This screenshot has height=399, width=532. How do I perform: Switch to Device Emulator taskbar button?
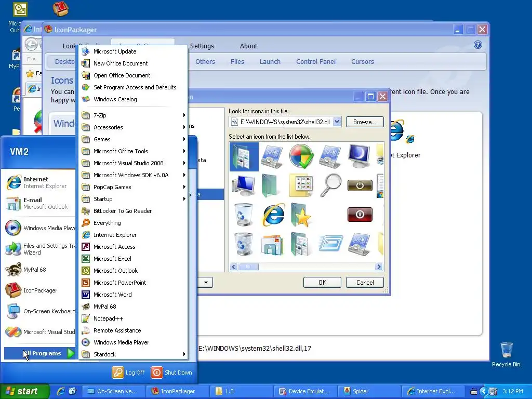pos(306,391)
